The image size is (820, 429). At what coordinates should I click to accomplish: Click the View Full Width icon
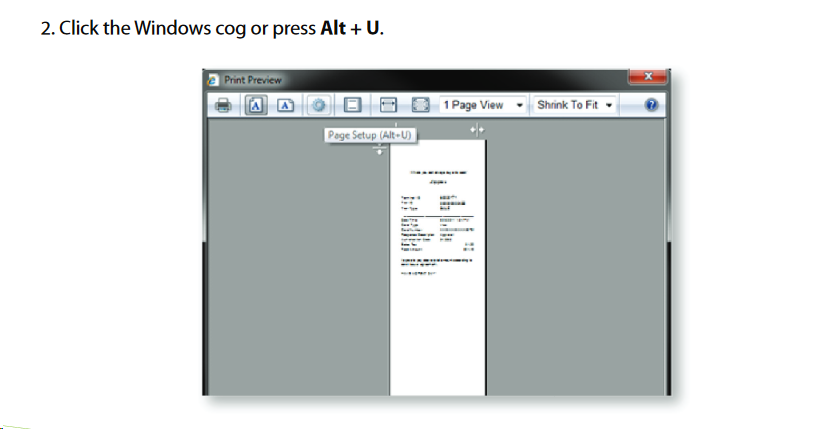pyautogui.click(x=388, y=105)
